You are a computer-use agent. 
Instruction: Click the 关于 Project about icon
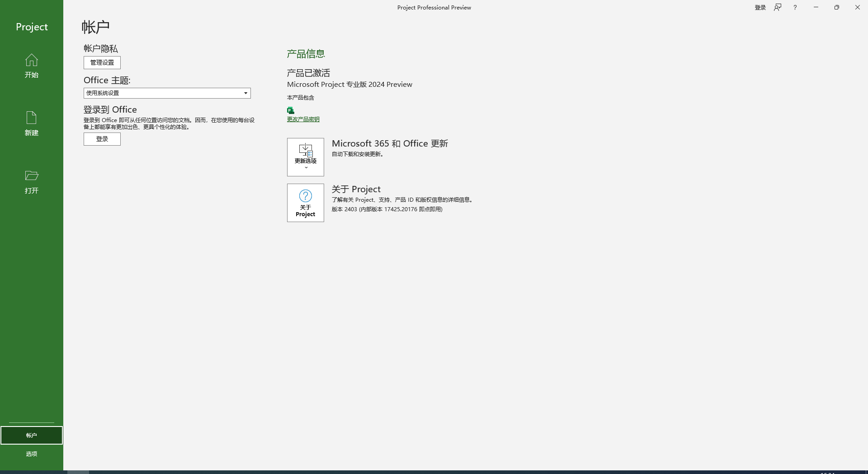(x=306, y=203)
